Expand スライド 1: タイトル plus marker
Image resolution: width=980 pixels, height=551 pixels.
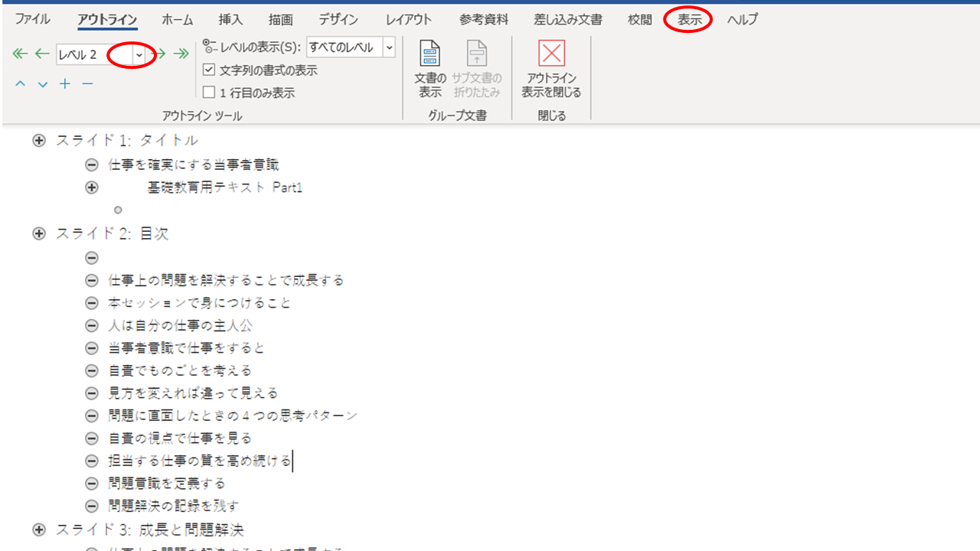pos(39,141)
